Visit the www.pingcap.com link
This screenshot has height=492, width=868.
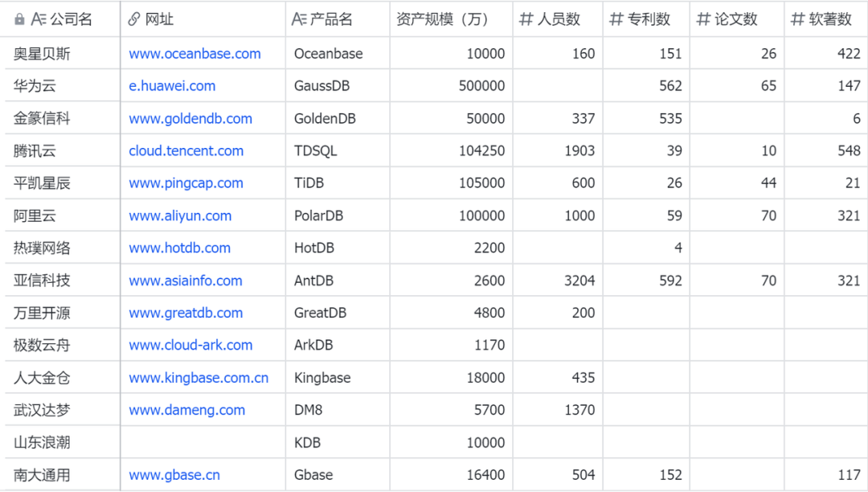pyautogui.click(x=186, y=183)
